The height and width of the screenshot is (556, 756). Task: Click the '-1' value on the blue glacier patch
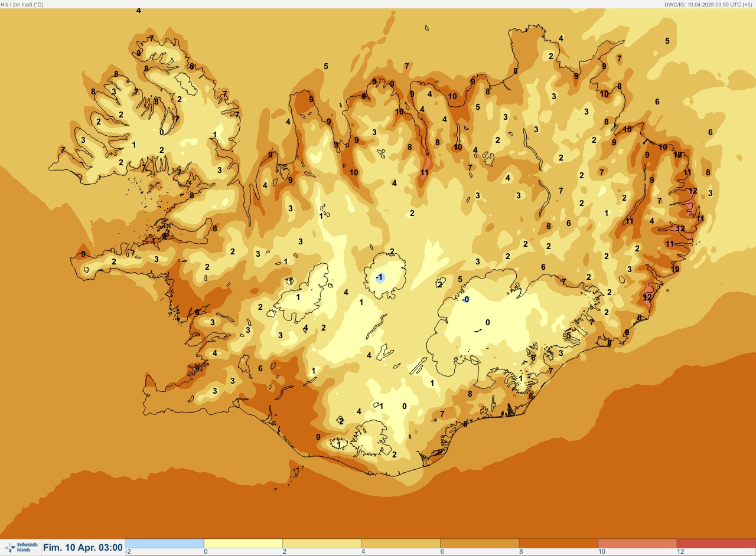(380, 277)
